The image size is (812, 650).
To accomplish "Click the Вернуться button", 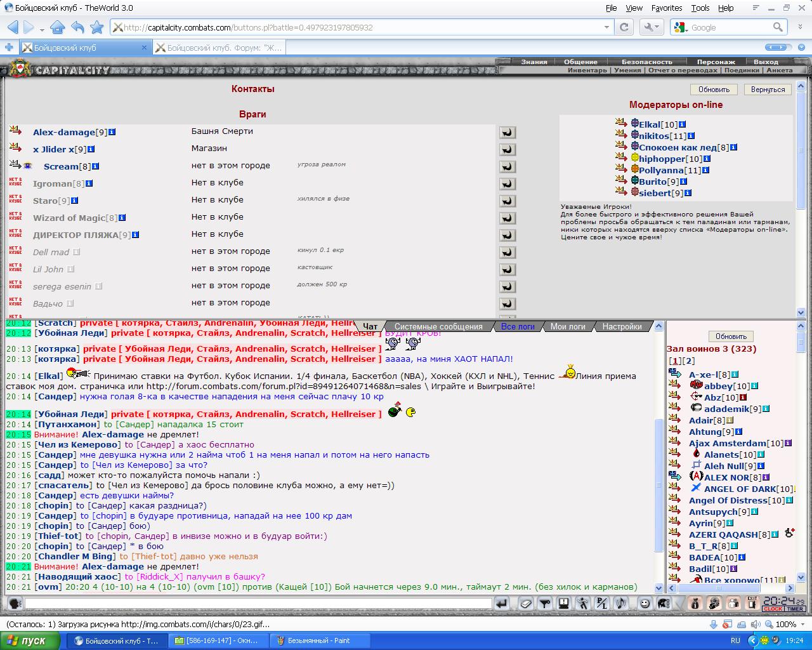I will pos(768,90).
